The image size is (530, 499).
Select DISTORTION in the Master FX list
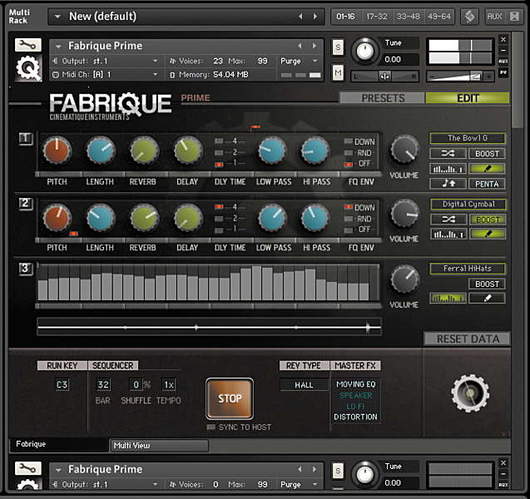(355, 417)
